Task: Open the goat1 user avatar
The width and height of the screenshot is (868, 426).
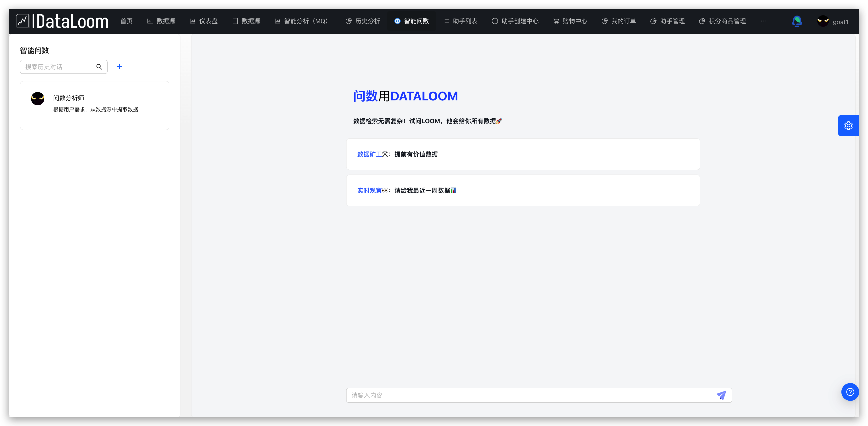Action: tap(823, 21)
